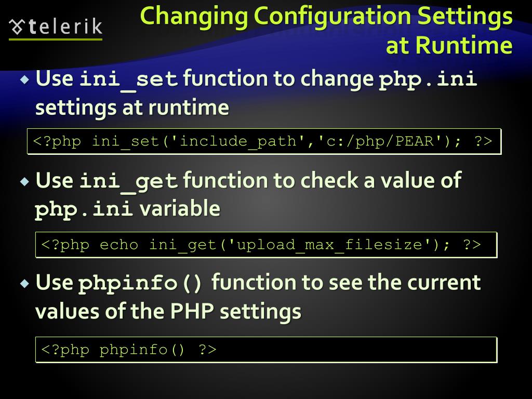Click the 'at Runtime' title line

pyautogui.click(x=449, y=45)
